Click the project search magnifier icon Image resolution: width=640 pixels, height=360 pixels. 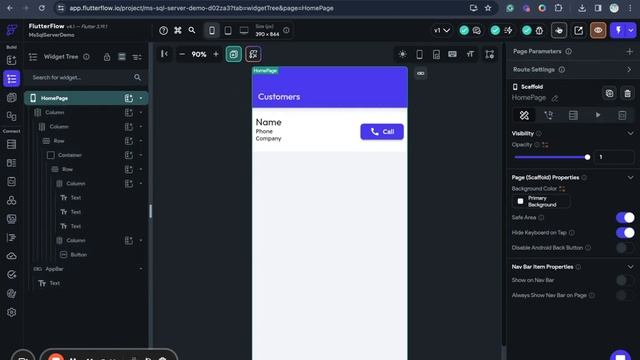click(192, 31)
